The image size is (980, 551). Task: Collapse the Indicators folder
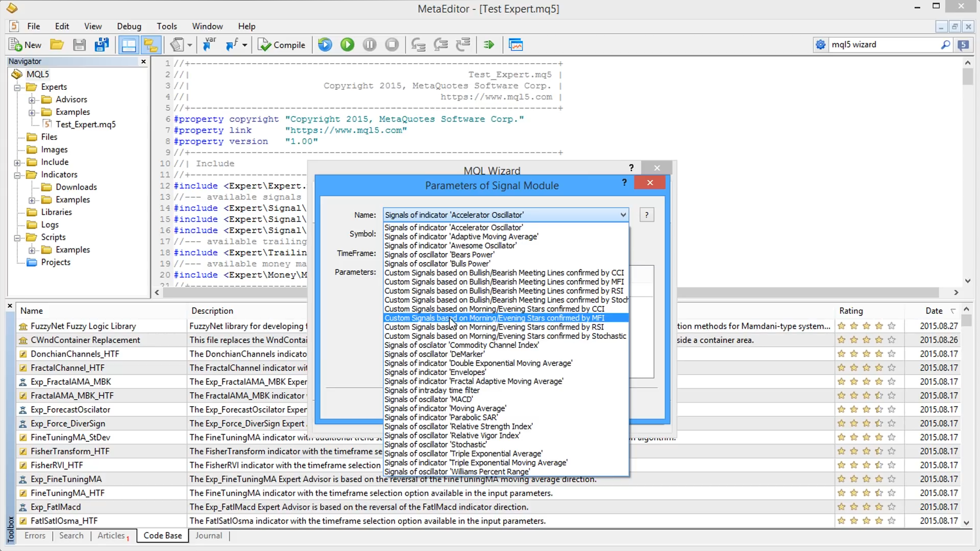pos(17,175)
